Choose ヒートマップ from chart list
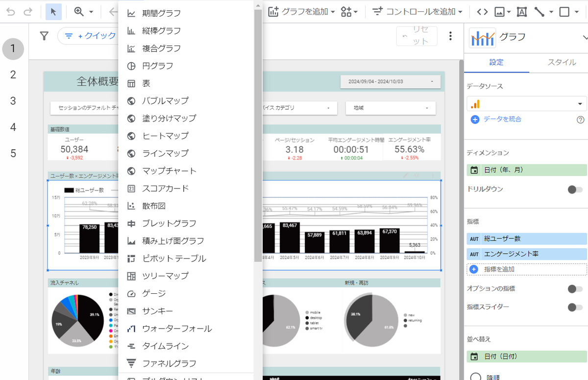588x380 pixels. (x=186, y=136)
